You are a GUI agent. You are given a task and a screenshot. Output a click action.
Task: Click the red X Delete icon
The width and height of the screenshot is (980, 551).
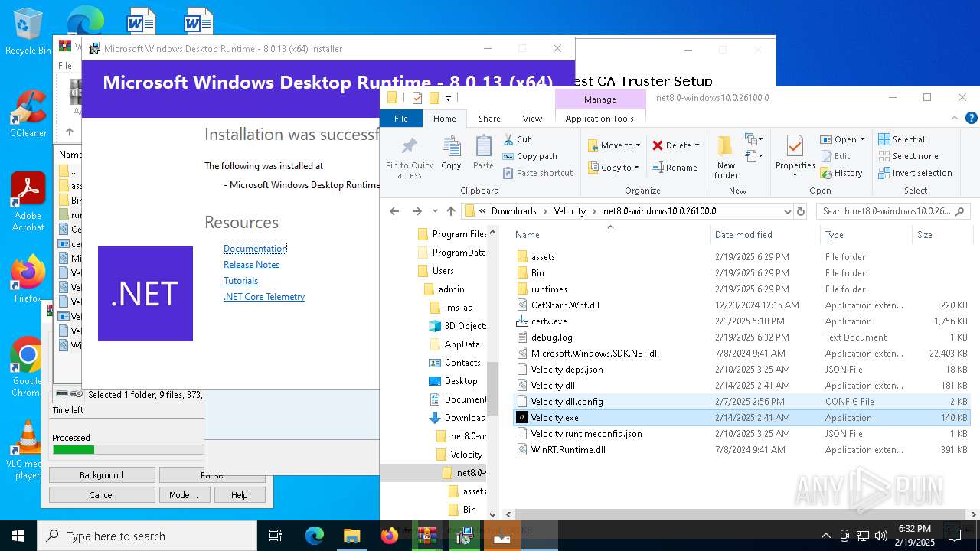click(658, 145)
